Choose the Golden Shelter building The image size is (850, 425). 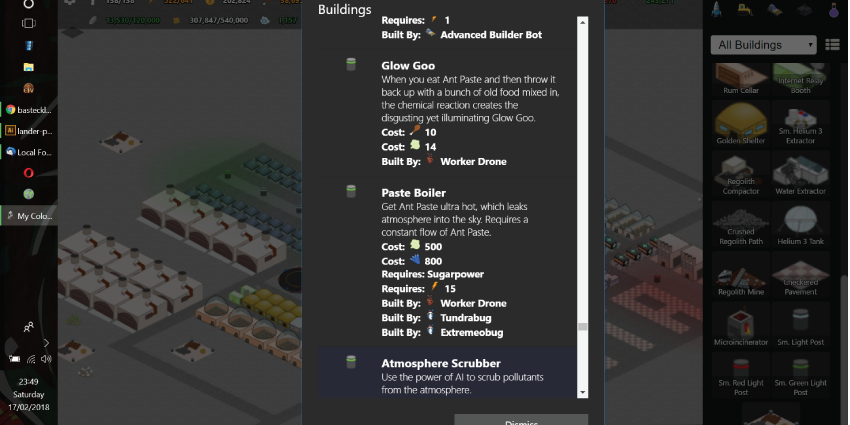pos(740,124)
